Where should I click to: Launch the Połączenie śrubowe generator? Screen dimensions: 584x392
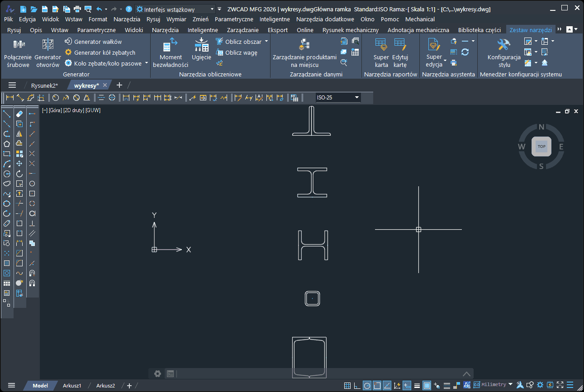point(19,51)
